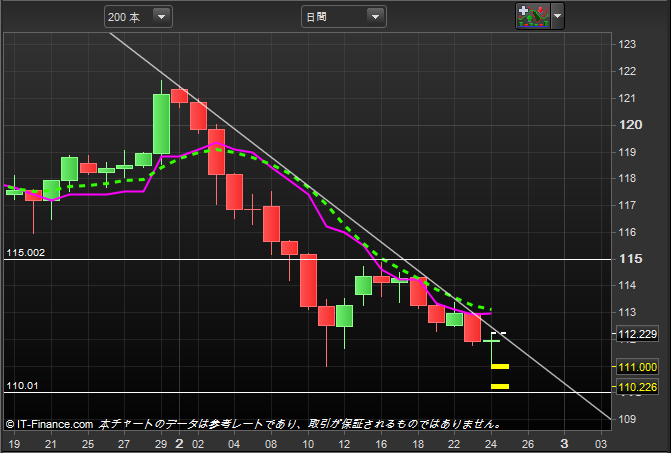This screenshot has width=671, height=453.
Task: Click price axis label 118
Action: click(627, 178)
